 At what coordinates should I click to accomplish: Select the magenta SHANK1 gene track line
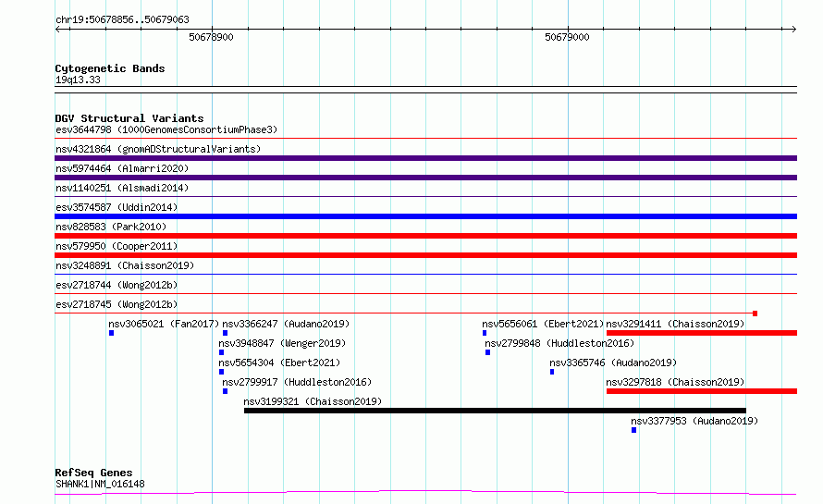[x=425, y=493]
